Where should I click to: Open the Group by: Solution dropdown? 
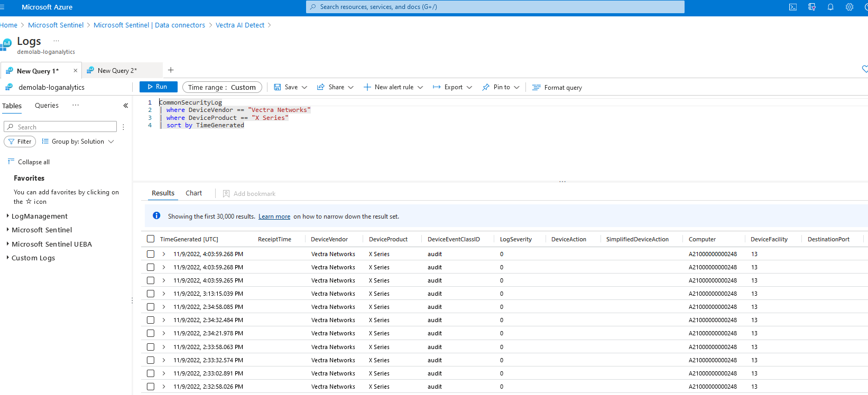(x=78, y=142)
